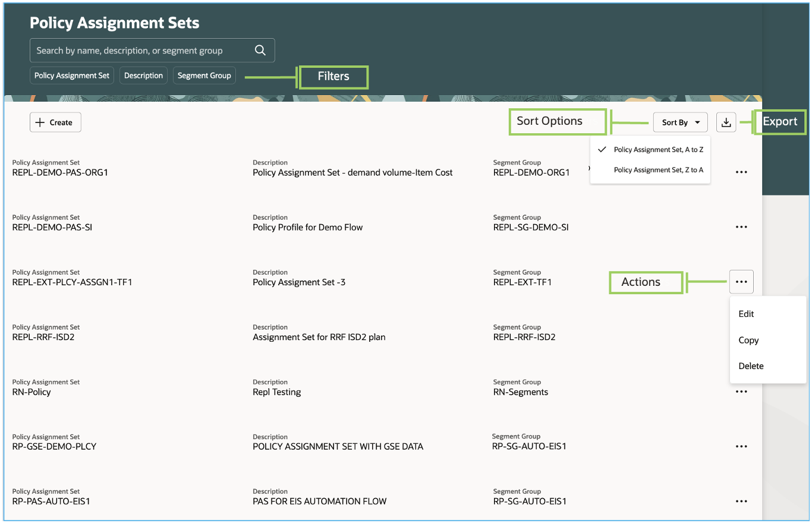Toggle the Policy Assignment Set filter chip

72,75
